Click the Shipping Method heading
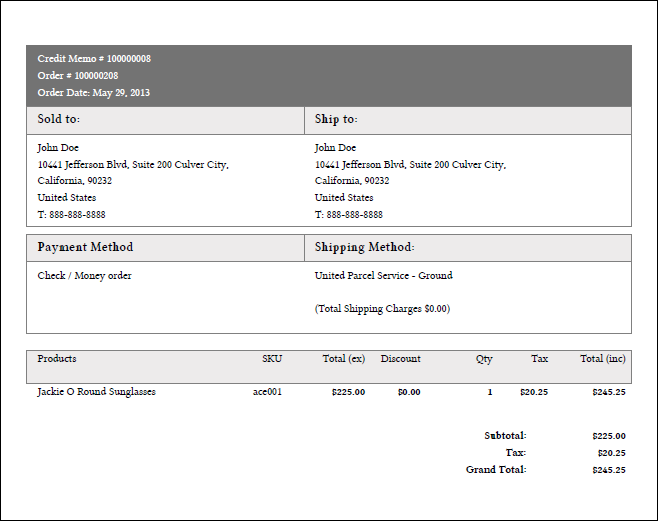Screen dimensions: 658x521 [365, 247]
